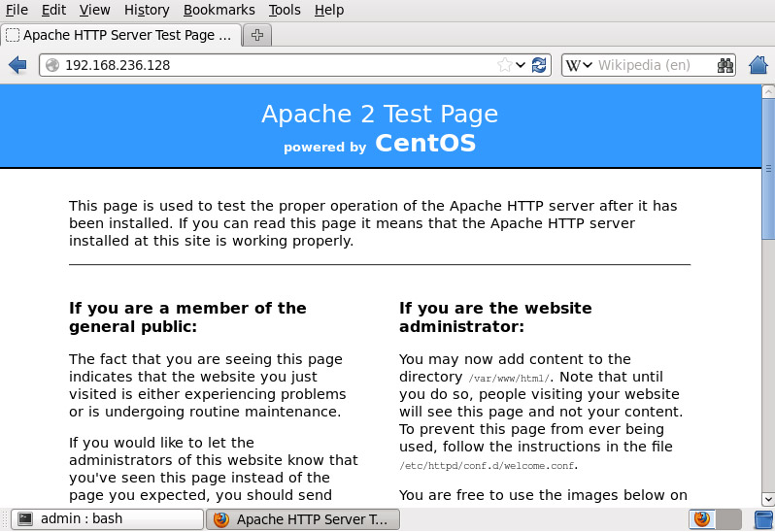Screen dimensions: 775x532
Task: Open the URL history dropdown arrow
Action: pos(521,65)
